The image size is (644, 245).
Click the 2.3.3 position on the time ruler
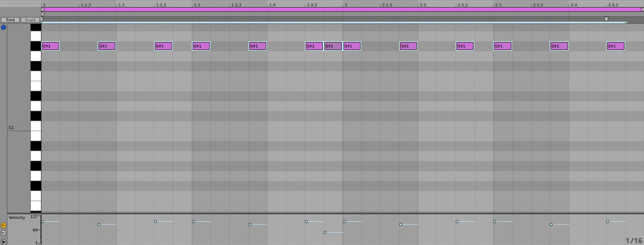click(x=538, y=4)
